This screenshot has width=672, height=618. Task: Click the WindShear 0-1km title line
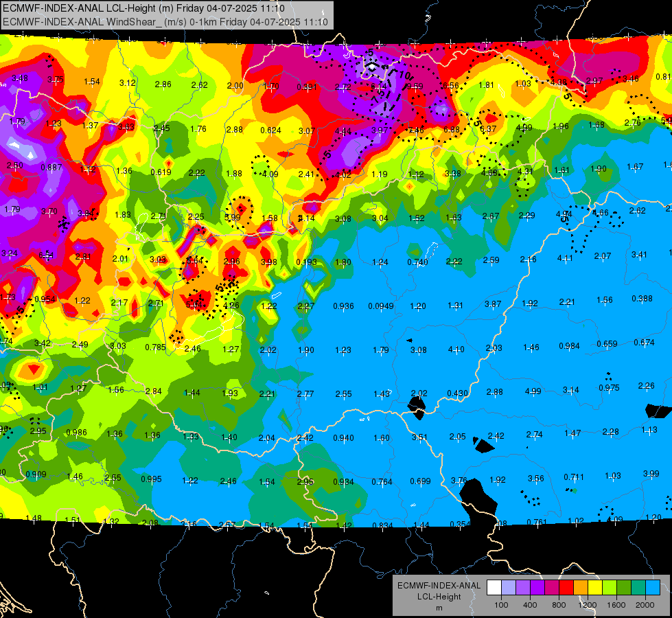click(x=165, y=22)
